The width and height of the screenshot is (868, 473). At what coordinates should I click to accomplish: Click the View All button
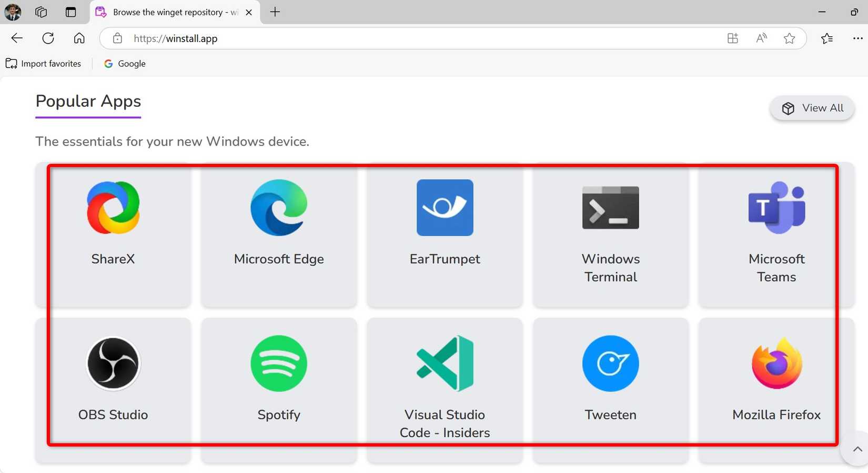click(x=812, y=108)
